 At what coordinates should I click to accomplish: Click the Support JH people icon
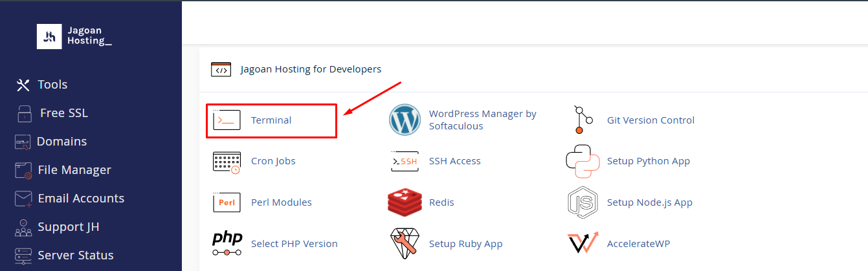pyautogui.click(x=23, y=227)
